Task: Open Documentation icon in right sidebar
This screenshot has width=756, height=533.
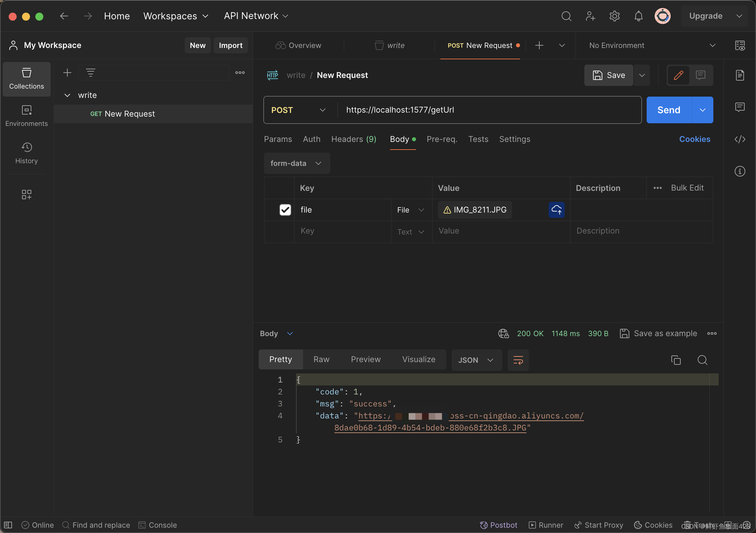Action: pos(740,75)
